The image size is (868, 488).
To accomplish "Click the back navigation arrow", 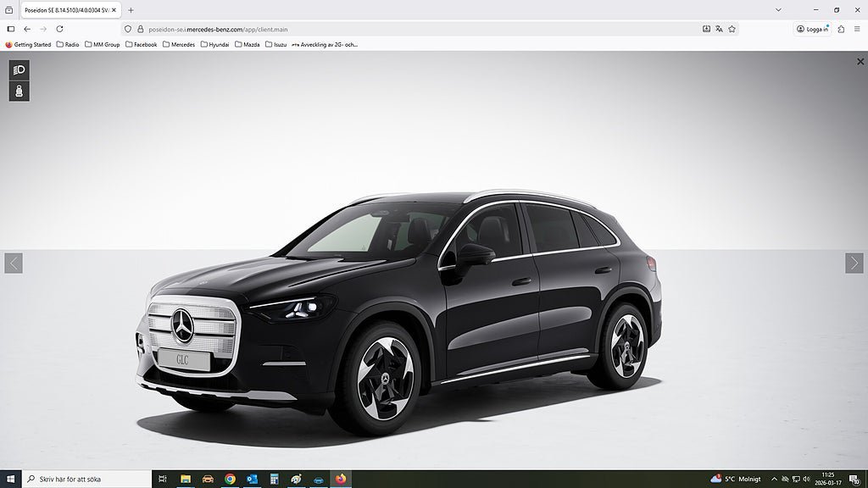I will point(27,29).
